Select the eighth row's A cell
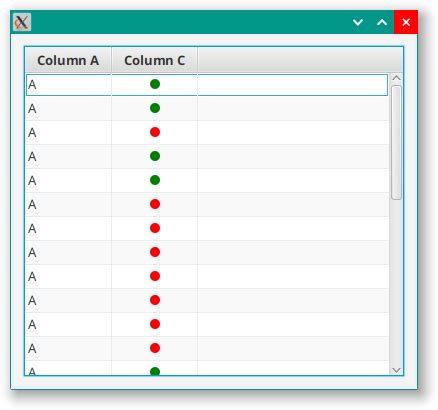438x410 pixels. 69,252
